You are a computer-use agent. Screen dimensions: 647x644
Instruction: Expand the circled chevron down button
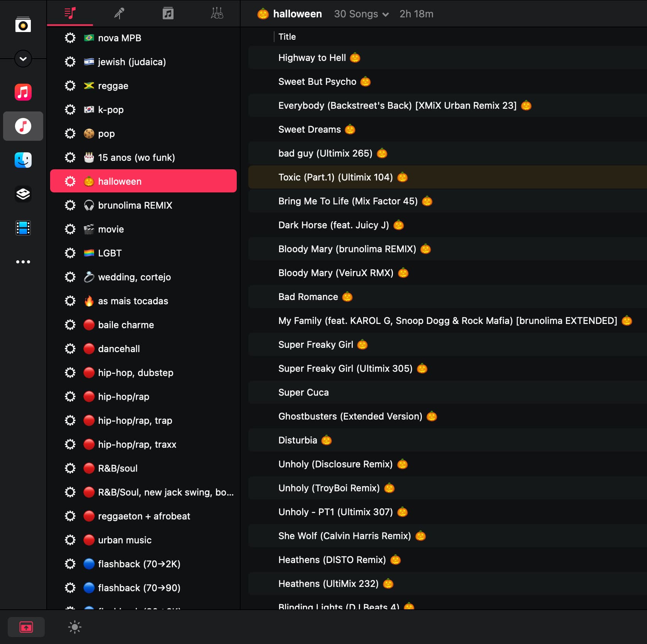click(x=23, y=59)
